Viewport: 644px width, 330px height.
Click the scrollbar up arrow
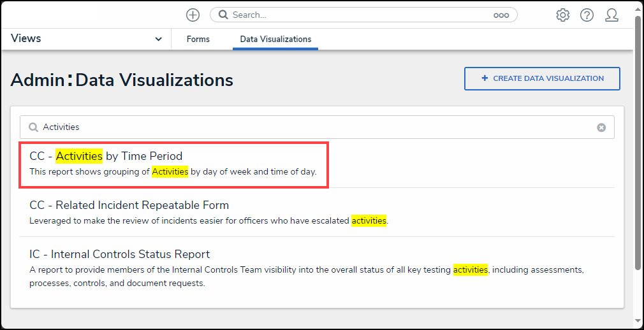(638, 7)
